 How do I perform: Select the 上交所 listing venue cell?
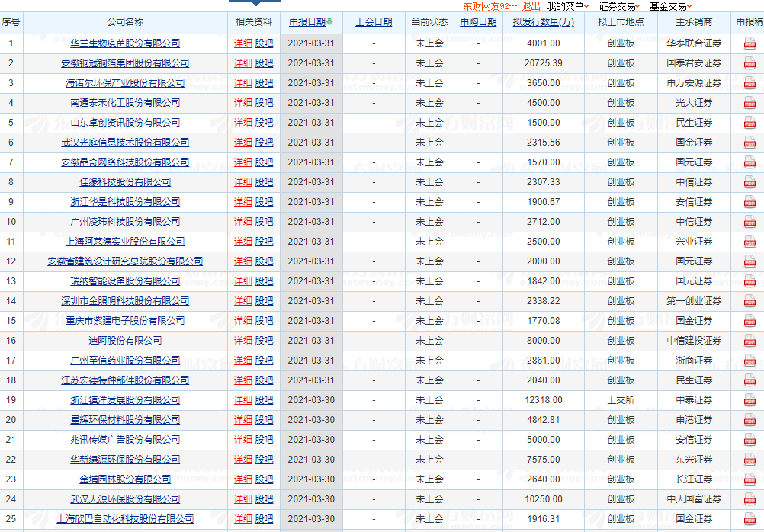pyautogui.click(x=621, y=400)
